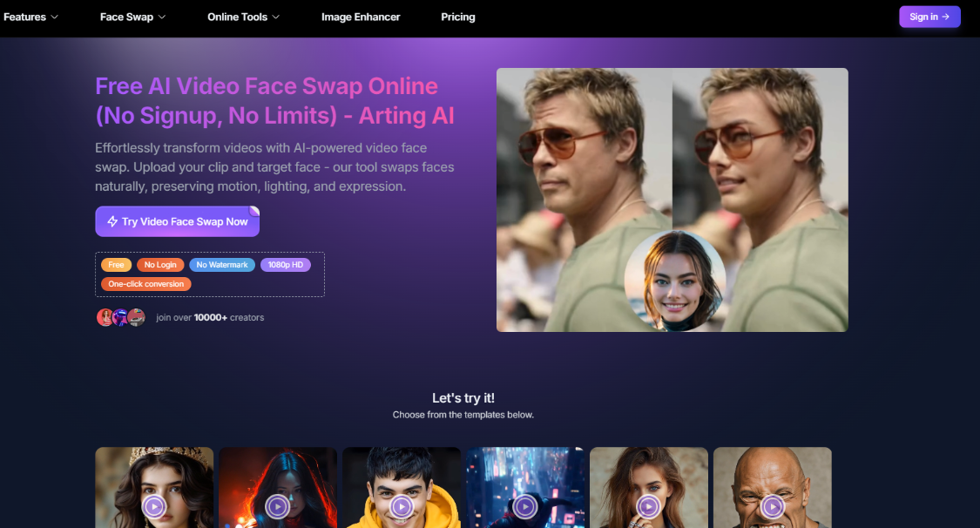Viewport: 980px width, 528px height.
Task: Click the creator avatars beside join text
Action: (120, 317)
